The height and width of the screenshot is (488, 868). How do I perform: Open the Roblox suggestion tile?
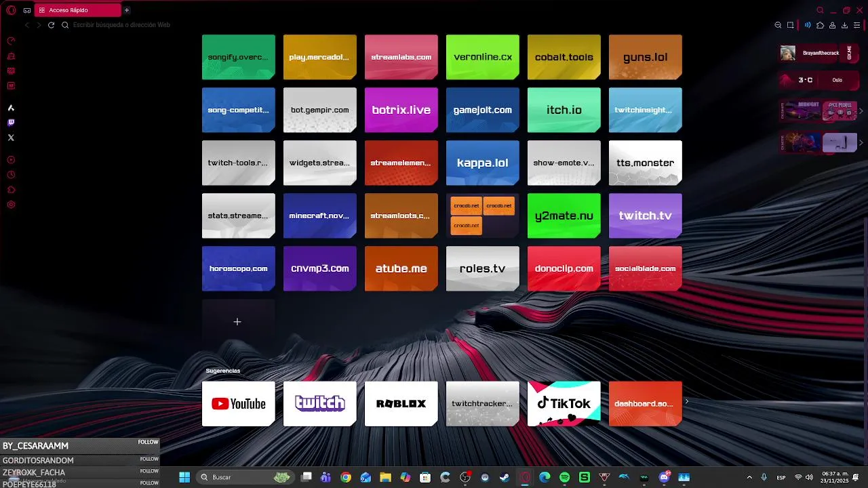(x=401, y=404)
